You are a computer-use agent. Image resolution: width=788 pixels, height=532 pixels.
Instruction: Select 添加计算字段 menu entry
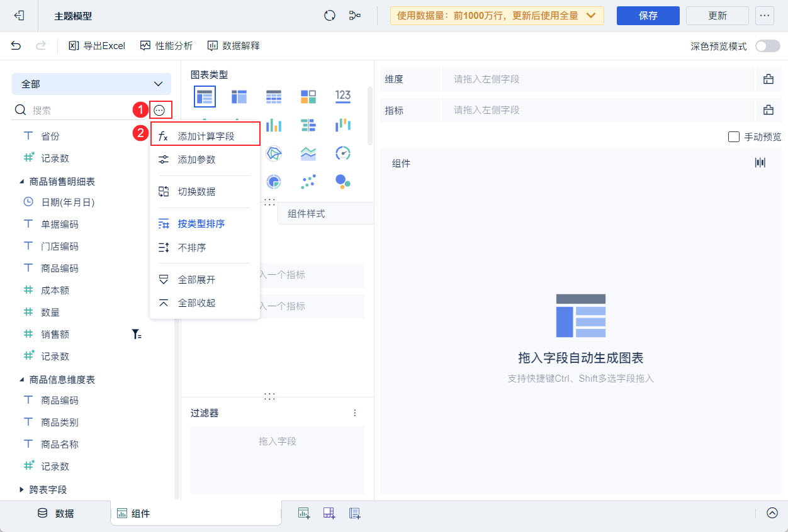(x=205, y=136)
